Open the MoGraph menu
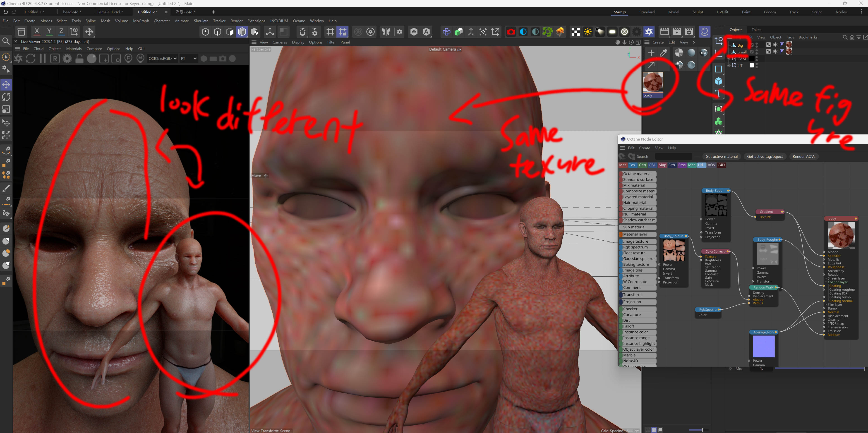This screenshot has height=433, width=868. [141, 21]
